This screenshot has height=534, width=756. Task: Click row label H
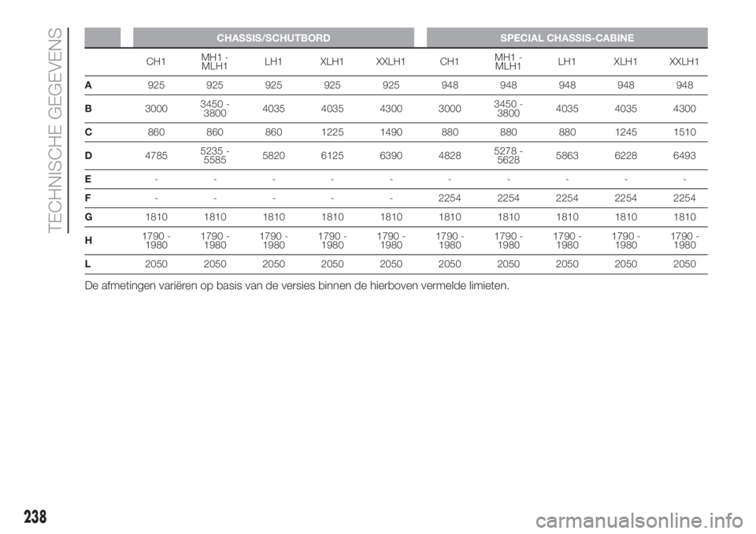[88, 240]
